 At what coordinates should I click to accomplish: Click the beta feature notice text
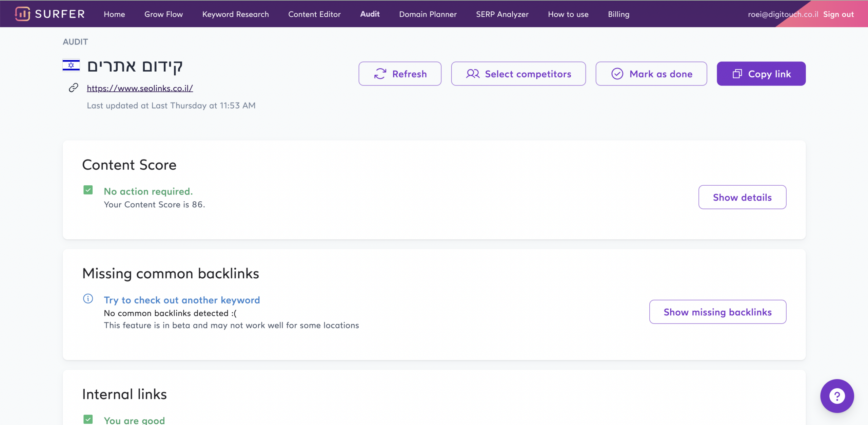point(231,326)
